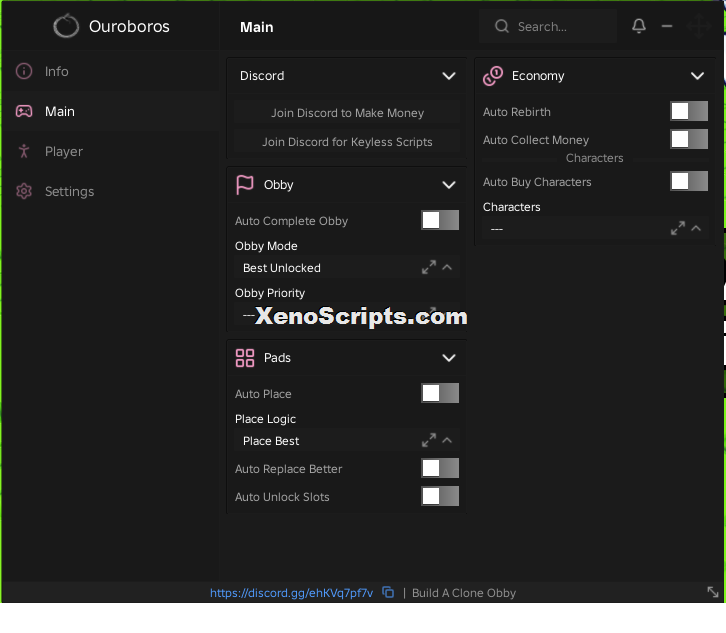This screenshot has height=633, width=726.
Task: Expand Obby Mode list with fullscreen arrows icon
Action: coord(429,267)
